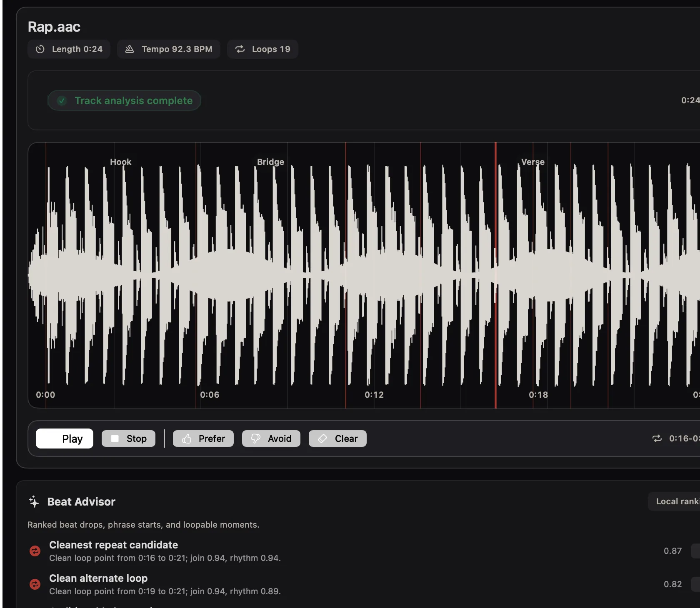Stop audio playback
The image size is (700, 608).
coord(128,439)
